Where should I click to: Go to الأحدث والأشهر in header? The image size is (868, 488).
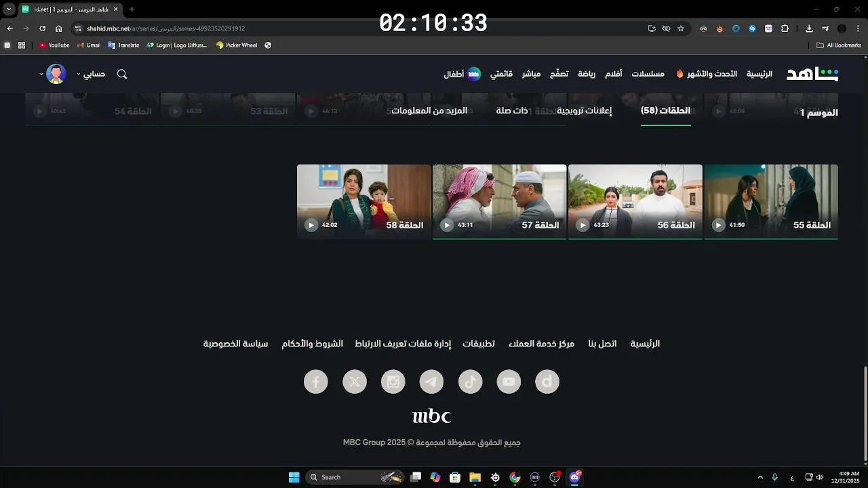pos(706,74)
